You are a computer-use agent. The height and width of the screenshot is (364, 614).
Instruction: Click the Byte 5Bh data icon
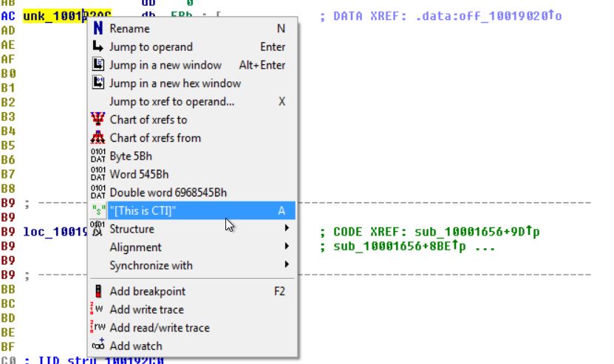click(x=98, y=156)
